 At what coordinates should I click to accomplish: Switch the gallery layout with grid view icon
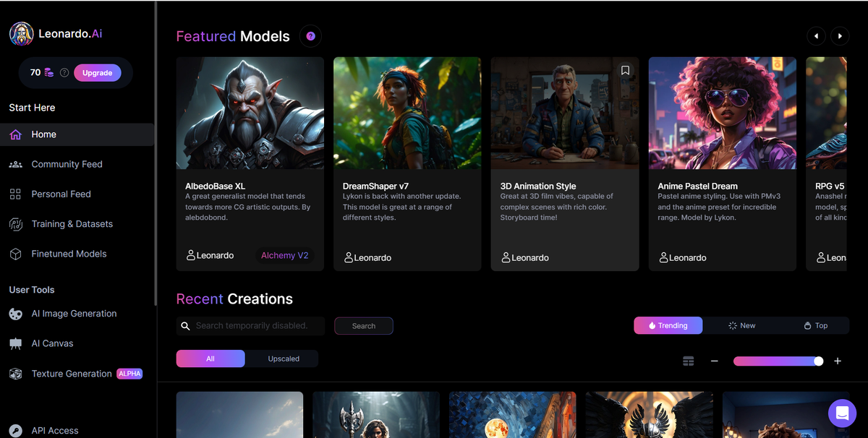(689, 361)
